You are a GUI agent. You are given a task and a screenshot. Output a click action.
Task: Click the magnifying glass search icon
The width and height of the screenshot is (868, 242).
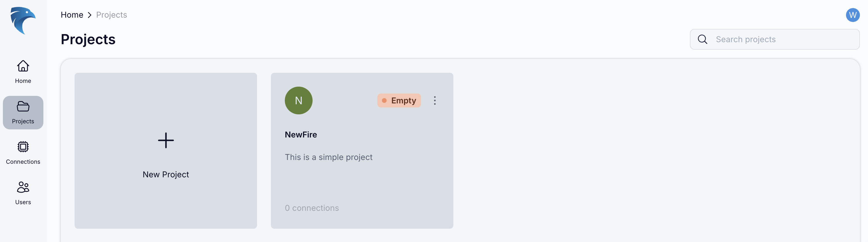tap(702, 39)
